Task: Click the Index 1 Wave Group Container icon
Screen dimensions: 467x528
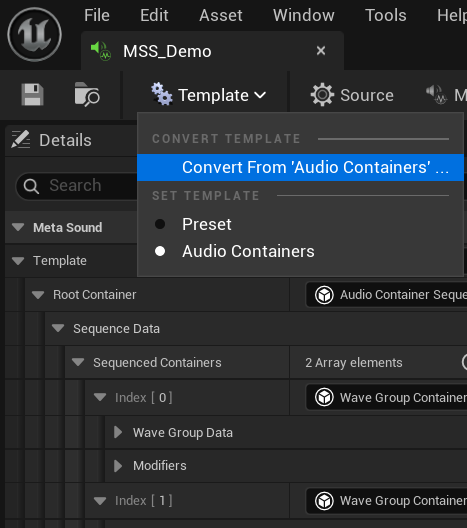Action: pyautogui.click(x=324, y=501)
